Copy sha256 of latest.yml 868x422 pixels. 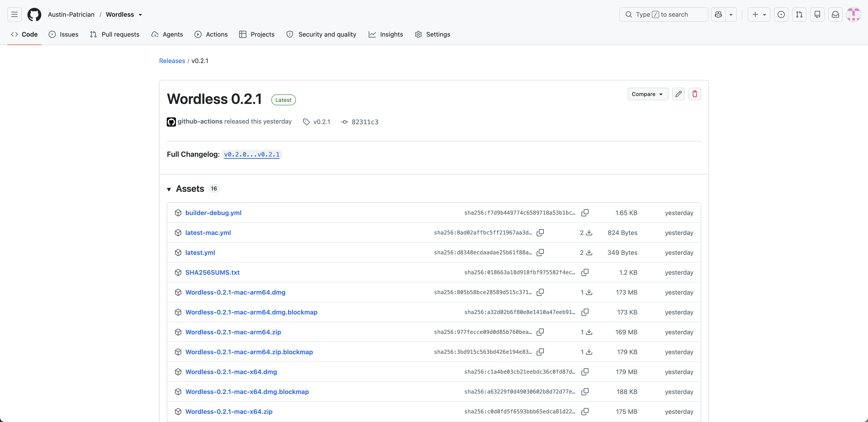[540, 253]
